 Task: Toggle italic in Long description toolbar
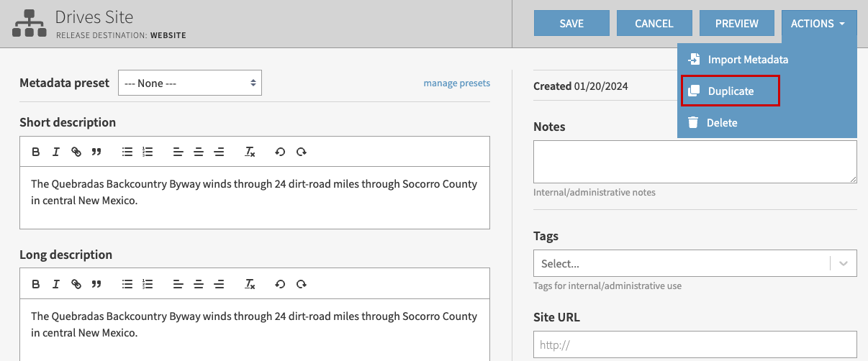click(x=55, y=284)
